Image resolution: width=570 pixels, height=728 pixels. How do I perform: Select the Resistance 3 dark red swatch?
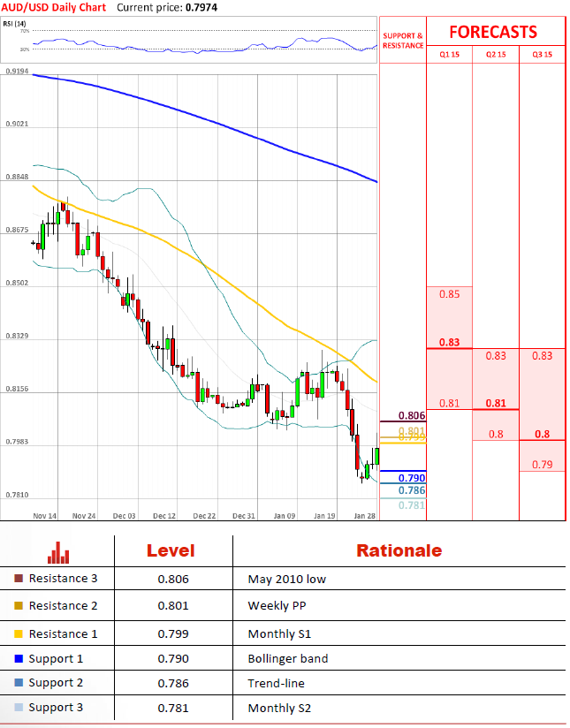(x=19, y=579)
